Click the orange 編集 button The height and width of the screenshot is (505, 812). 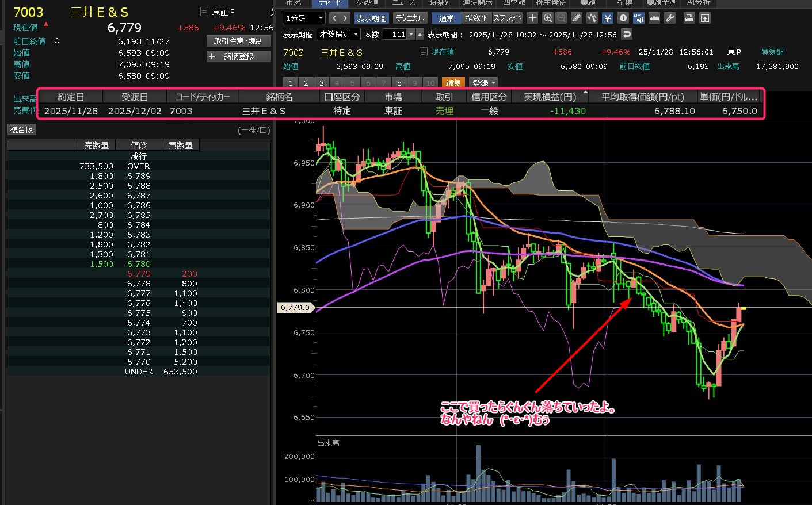tap(453, 83)
